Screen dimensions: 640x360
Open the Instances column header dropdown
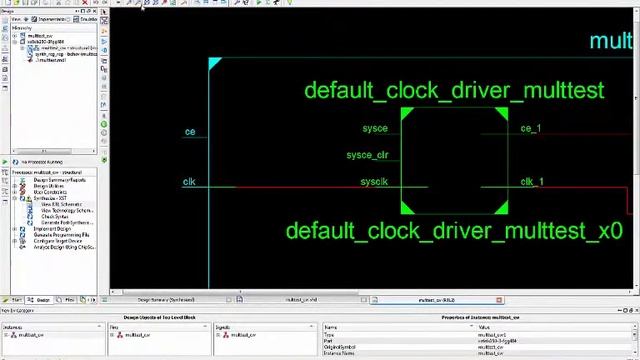pyautogui.click(x=99, y=327)
